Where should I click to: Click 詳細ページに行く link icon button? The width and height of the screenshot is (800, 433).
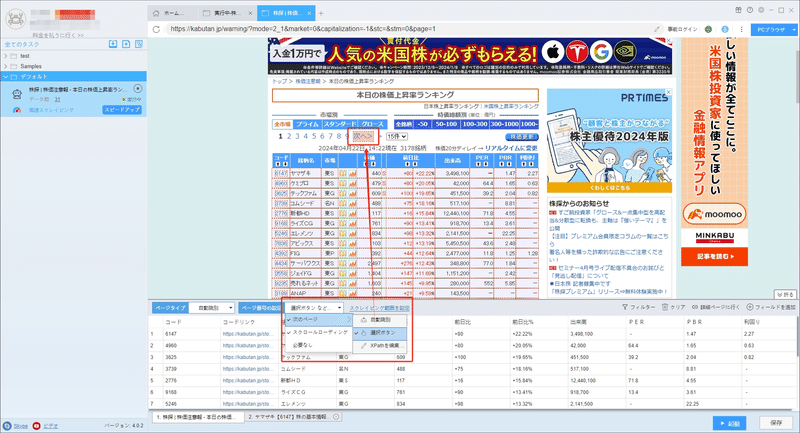click(715, 307)
